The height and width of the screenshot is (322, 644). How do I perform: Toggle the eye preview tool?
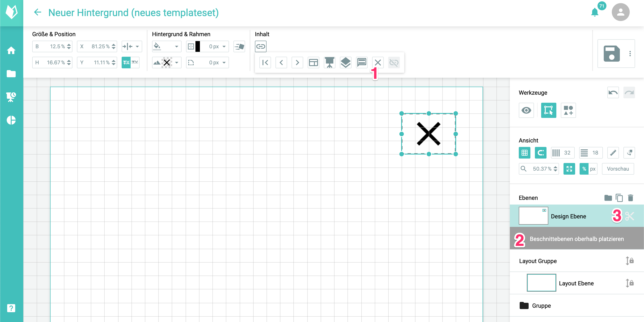(526, 110)
